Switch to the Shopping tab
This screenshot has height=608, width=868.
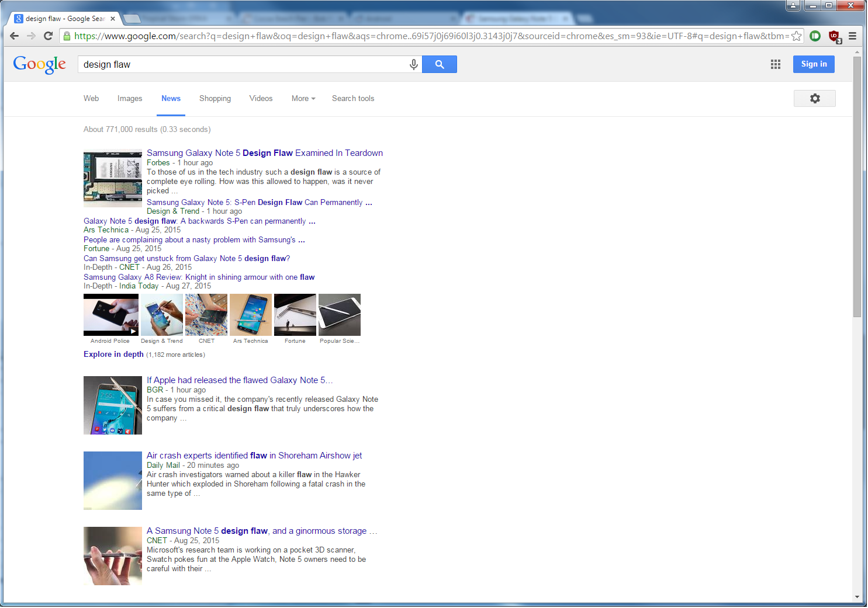pyautogui.click(x=215, y=99)
